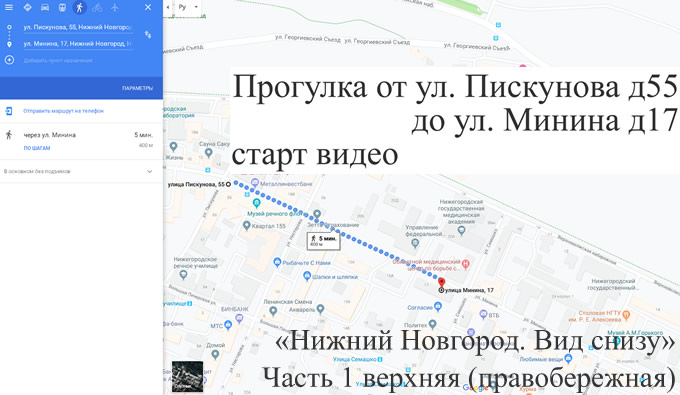This screenshot has width=680, height=395.
Task: Open step-by-step ПО ШАГАМ details
Action: [37, 148]
